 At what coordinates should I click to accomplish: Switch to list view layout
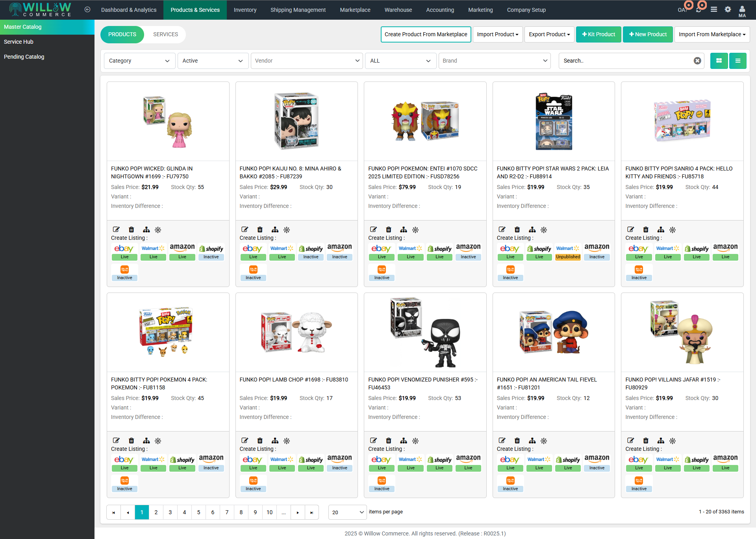click(x=737, y=61)
